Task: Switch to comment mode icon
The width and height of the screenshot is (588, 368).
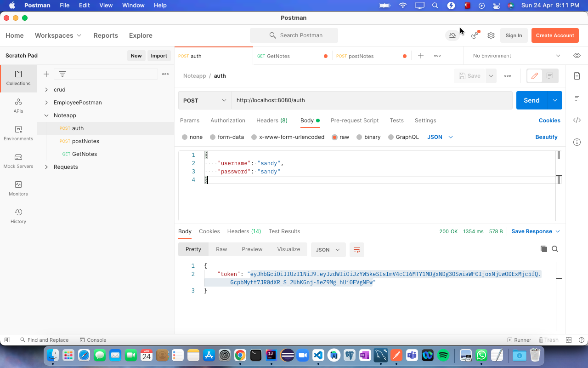Action: coord(550,76)
